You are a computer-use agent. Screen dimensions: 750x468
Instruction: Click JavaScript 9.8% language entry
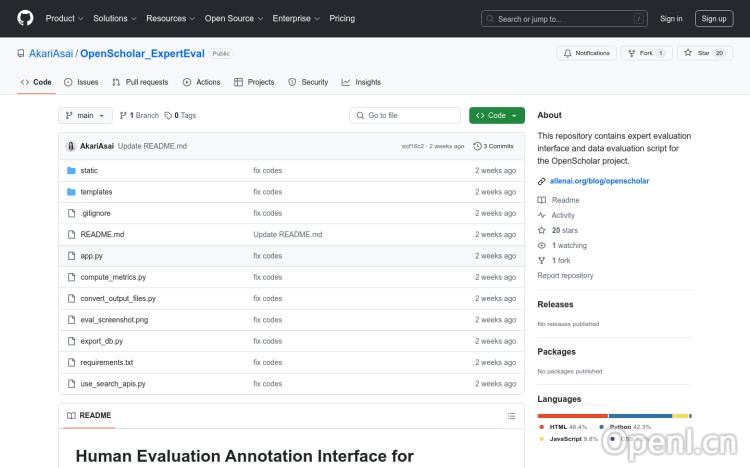[568, 439]
